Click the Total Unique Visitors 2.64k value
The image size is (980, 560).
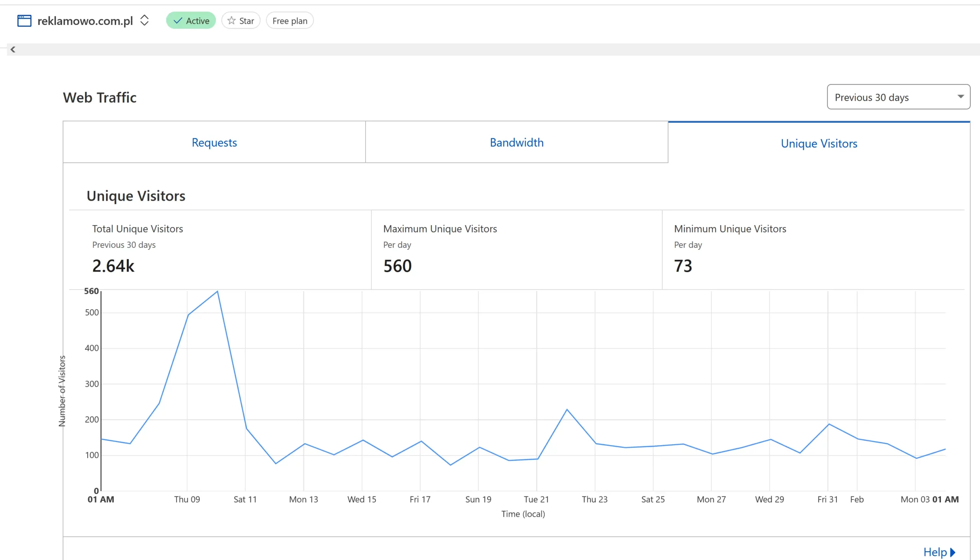pyautogui.click(x=113, y=266)
